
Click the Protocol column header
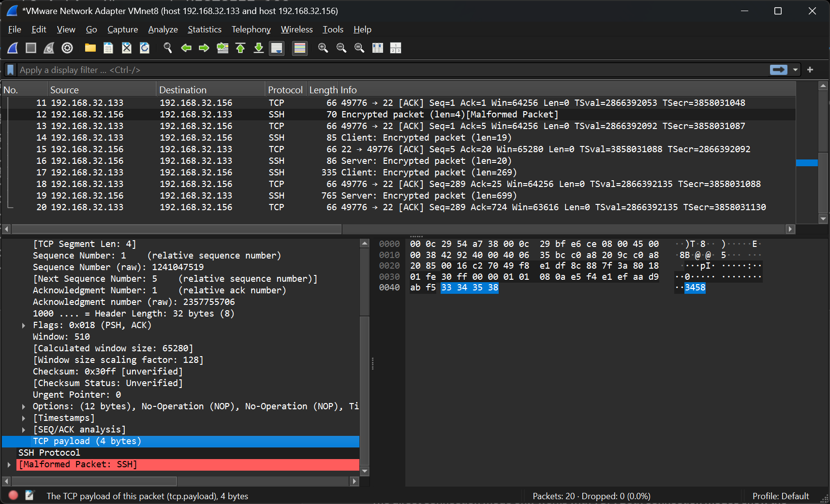point(285,90)
